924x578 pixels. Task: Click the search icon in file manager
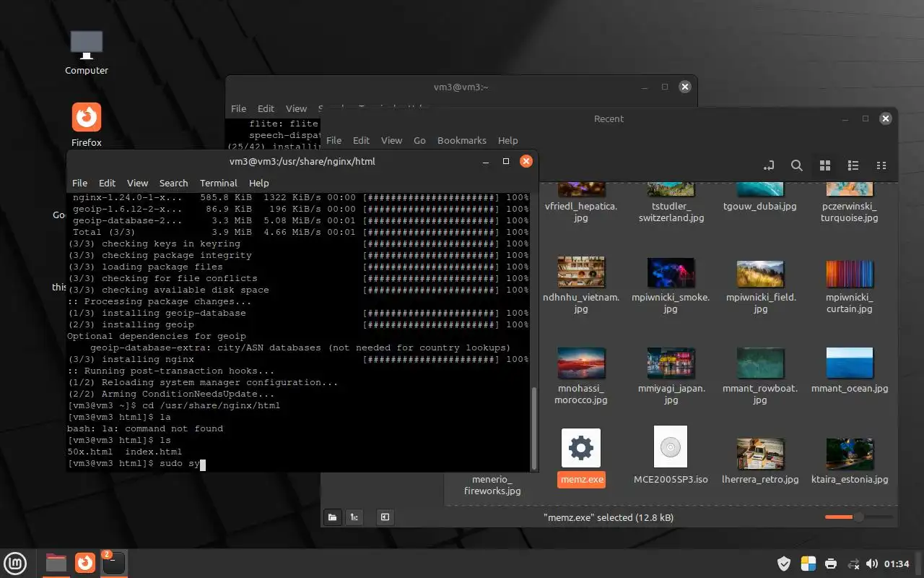[x=797, y=165]
